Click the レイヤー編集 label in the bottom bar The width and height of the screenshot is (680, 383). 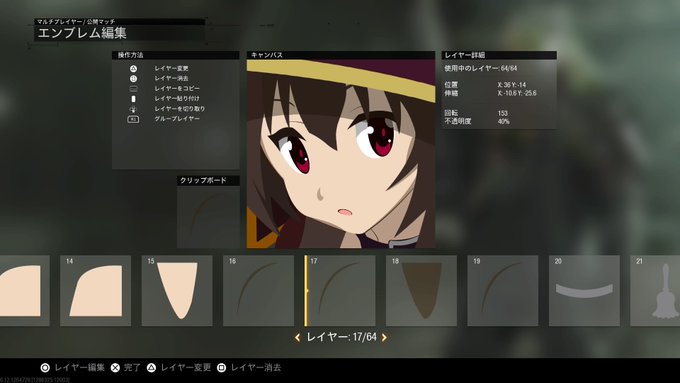pos(79,368)
